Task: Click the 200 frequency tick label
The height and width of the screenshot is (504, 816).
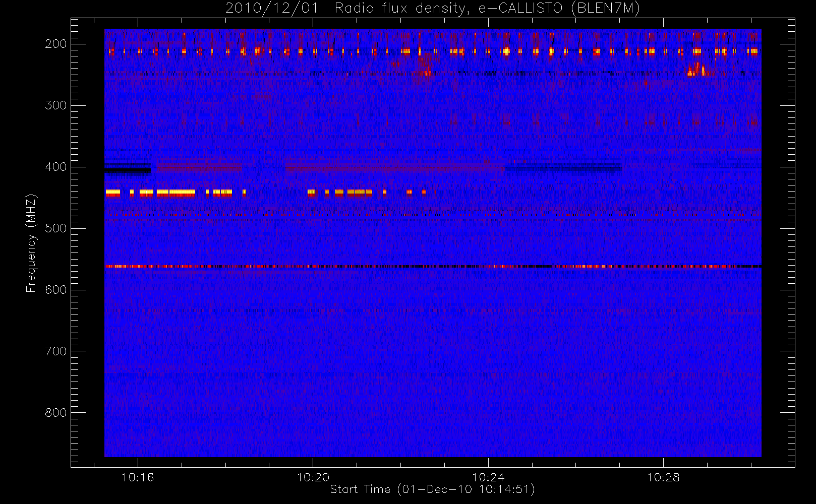Action: coord(55,44)
